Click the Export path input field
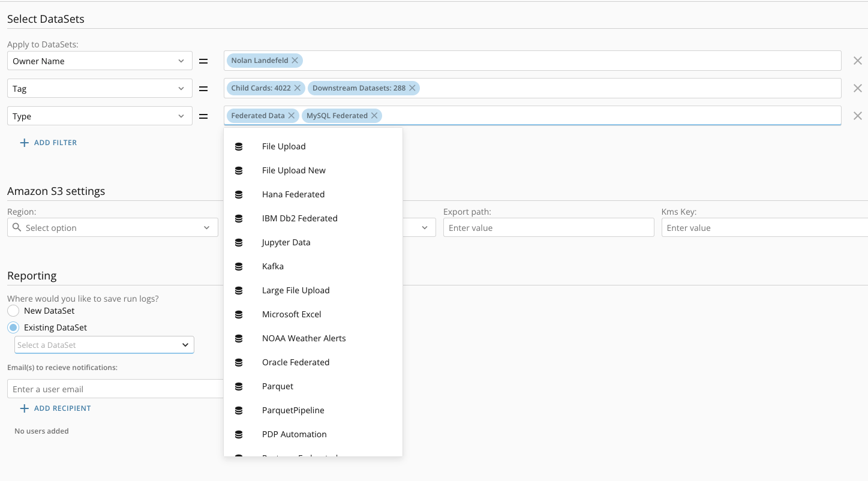 tap(548, 227)
